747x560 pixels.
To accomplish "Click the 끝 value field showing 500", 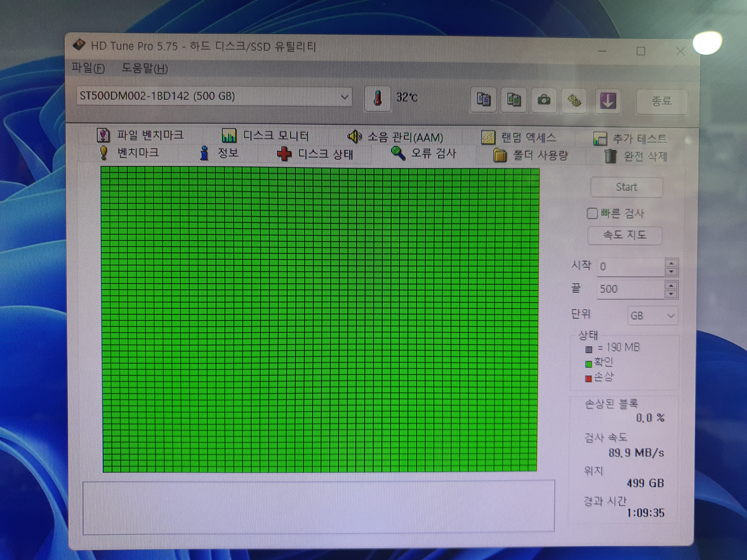I will coord(631,289).
